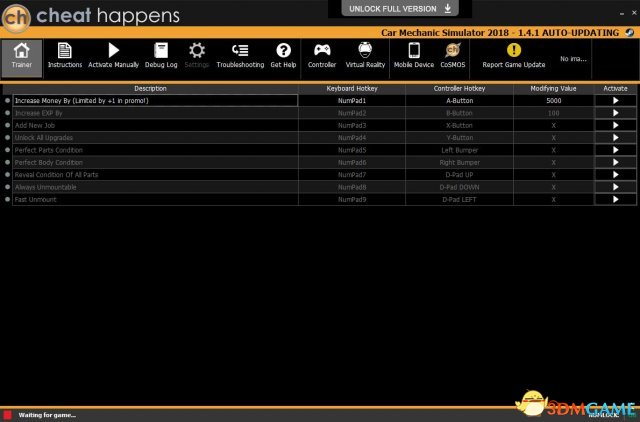Open Mobile Device options
This screenshot has height=422, width=640.
(x=414, y=56)
